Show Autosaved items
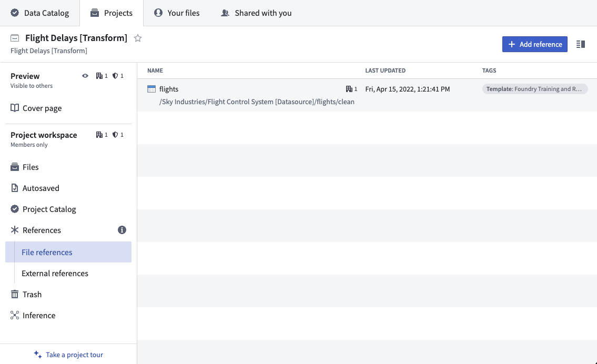 point(68,188)
